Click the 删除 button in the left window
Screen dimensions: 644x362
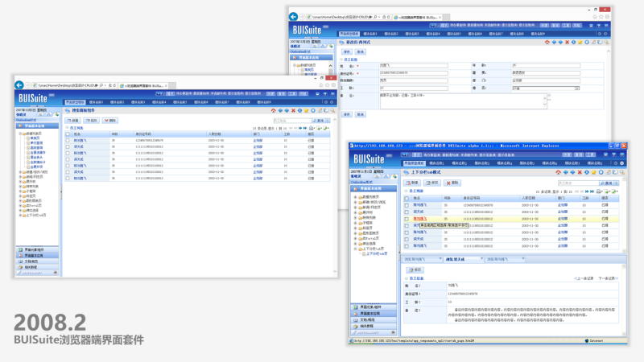coord(110,121)
